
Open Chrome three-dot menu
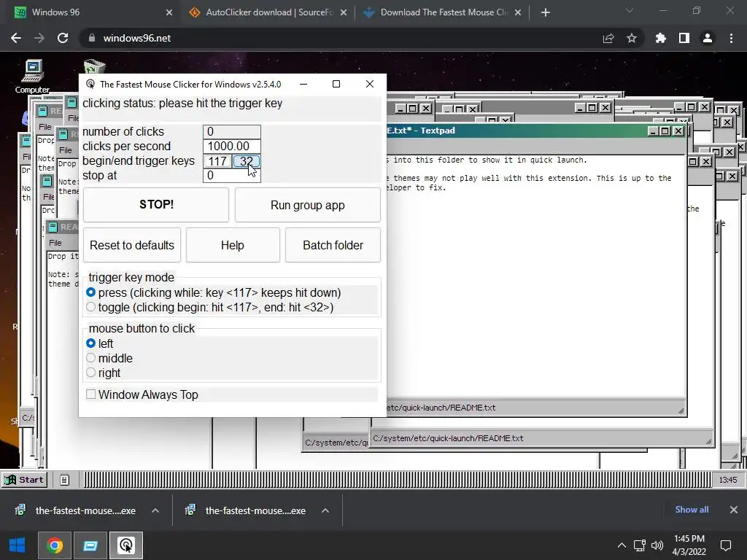(731, 38)
